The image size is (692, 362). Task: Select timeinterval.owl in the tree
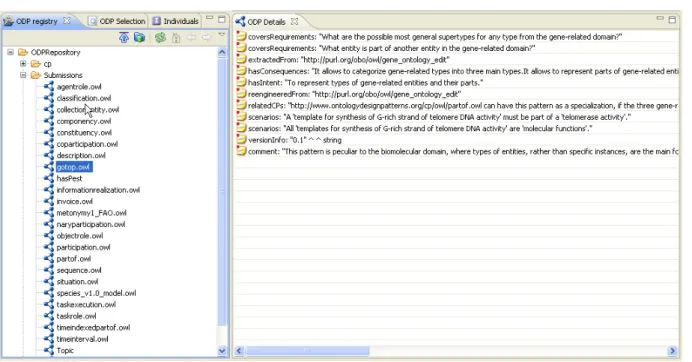(x=82, y=339)
